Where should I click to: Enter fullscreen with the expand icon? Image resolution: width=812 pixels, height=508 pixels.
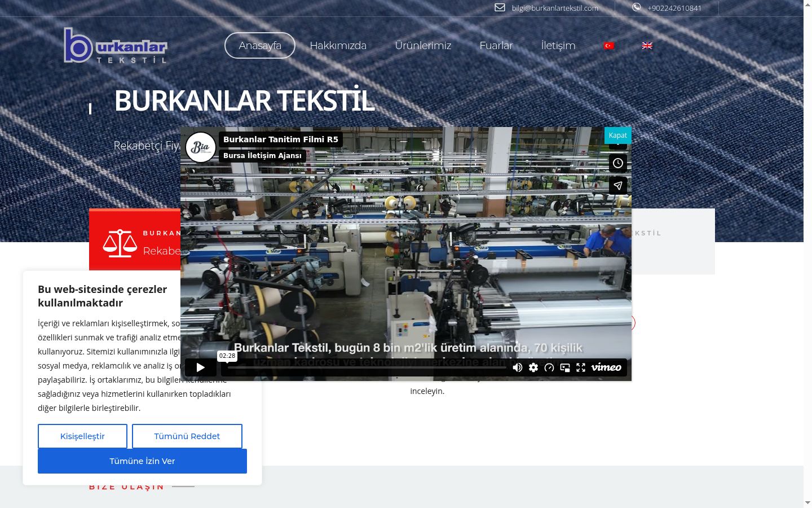pos(581,367)
